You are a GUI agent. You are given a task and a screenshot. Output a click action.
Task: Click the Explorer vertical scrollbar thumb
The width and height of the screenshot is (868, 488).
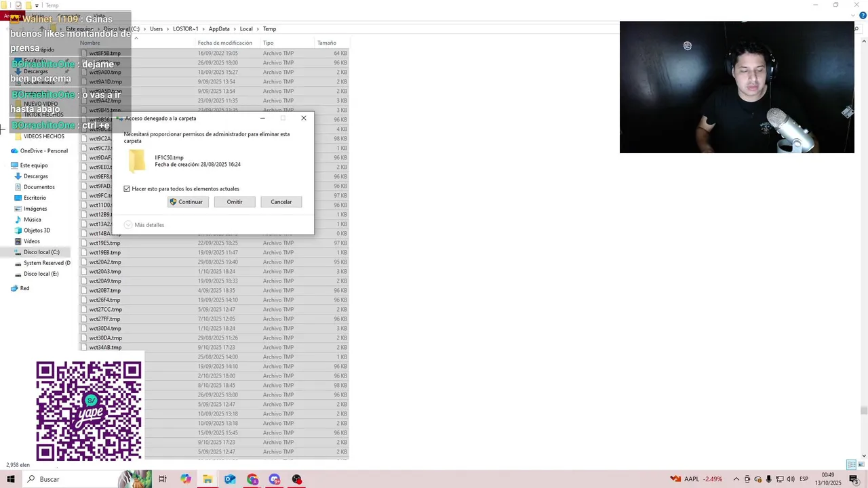click(863, 410)
